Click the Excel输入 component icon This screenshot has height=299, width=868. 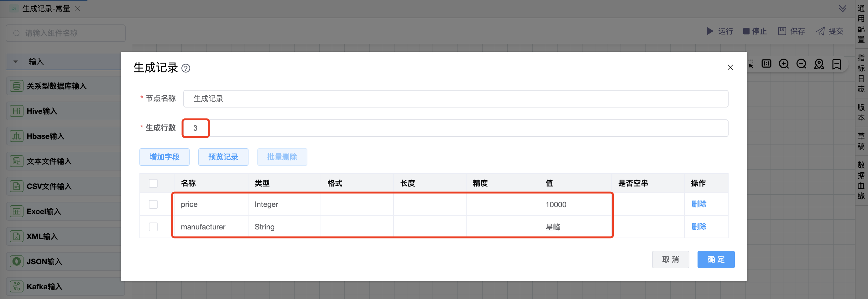click(x=16, y=211)
